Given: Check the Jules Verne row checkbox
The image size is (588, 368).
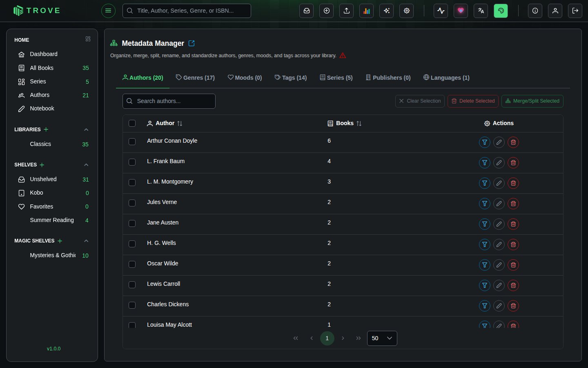Looking at the screenshot, I should (x=132, y=203).
